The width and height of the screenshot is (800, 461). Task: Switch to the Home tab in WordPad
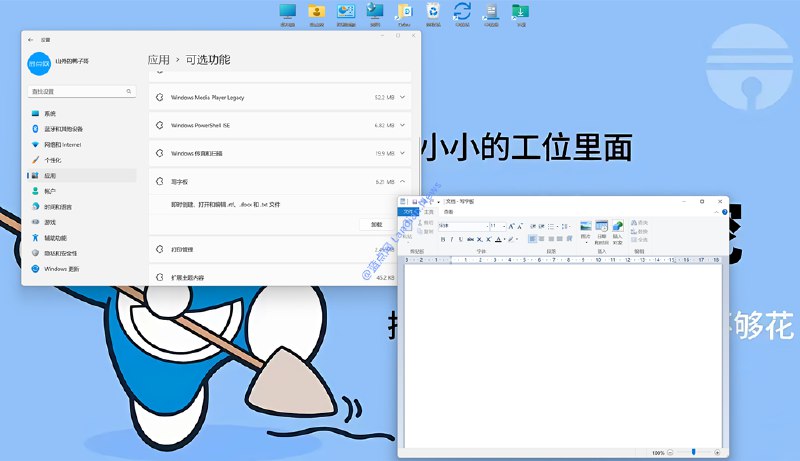[429, 212]
